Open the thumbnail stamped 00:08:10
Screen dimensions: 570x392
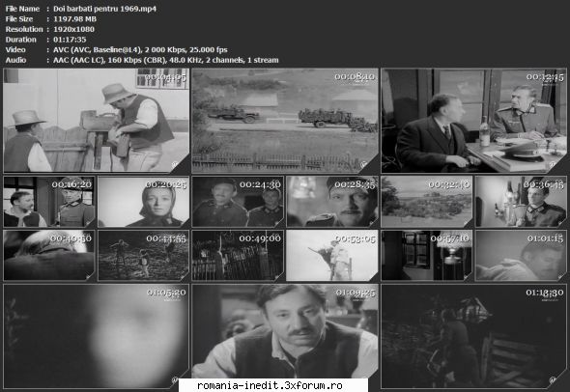[285, 121]
